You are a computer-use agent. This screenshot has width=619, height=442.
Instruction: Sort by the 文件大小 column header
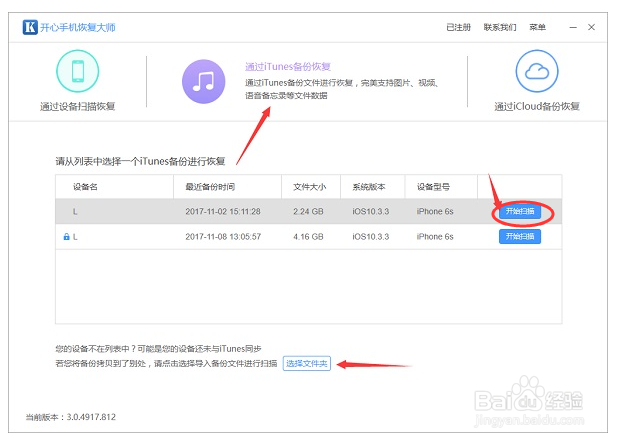310,187
